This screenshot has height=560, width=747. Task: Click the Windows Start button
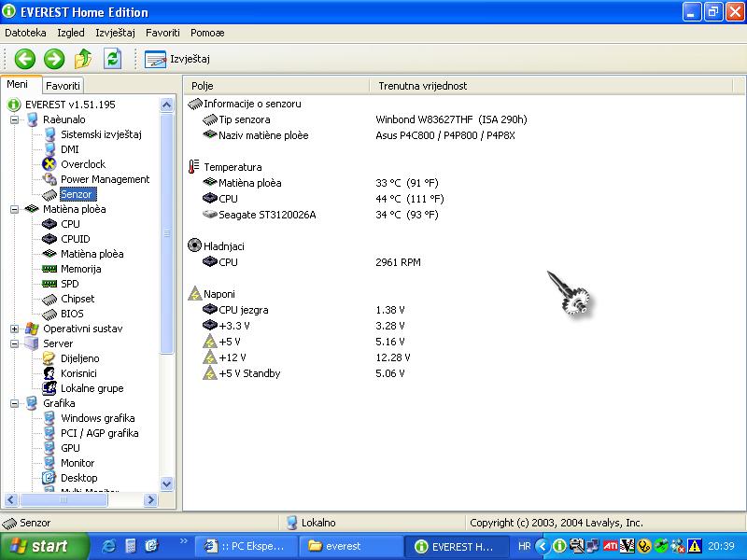point(44,546)
